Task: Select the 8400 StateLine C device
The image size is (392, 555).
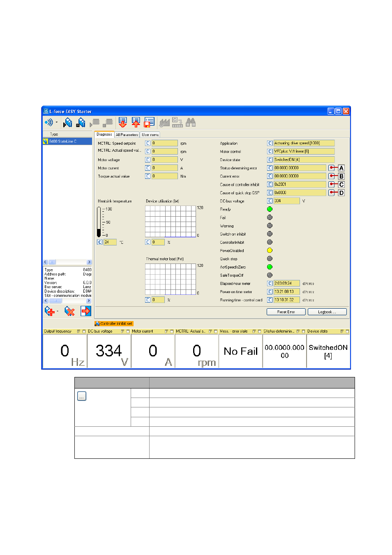Action: point(67,141)
